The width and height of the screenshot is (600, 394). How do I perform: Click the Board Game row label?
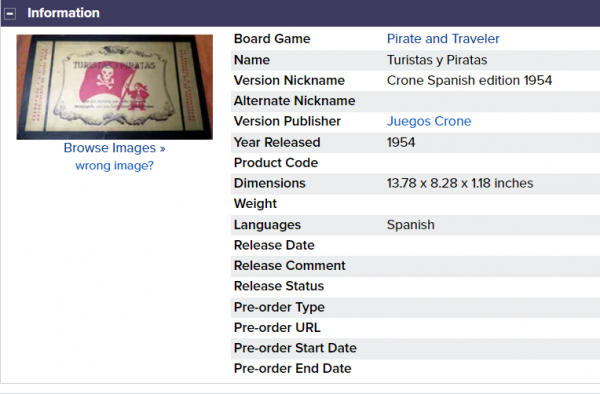click(x=272, y=39)
